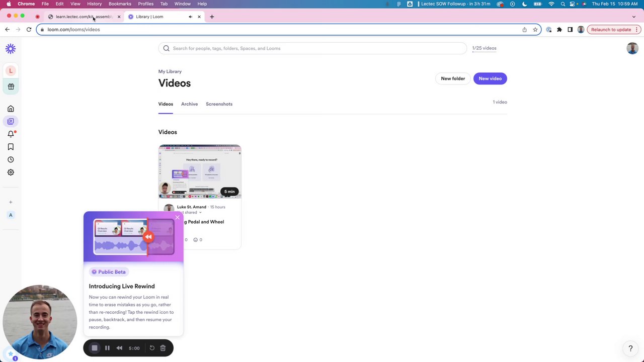
Task: Restart the recording with the restart icon
Action: pyautogui.click(x=152, y=348)
